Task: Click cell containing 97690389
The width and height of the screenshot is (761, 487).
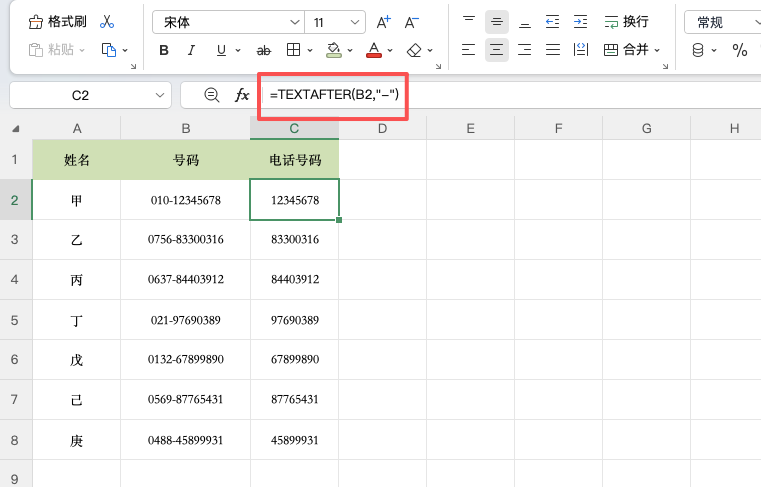Action: [295, 320]
